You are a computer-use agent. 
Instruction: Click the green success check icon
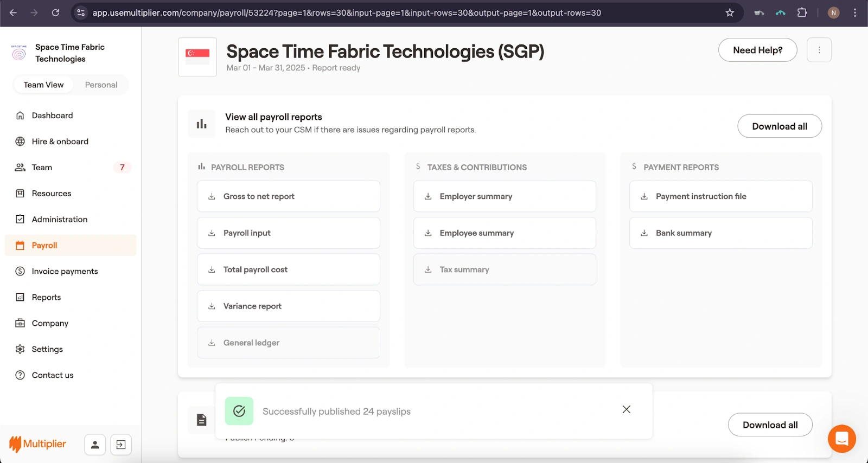click(239, 411)
